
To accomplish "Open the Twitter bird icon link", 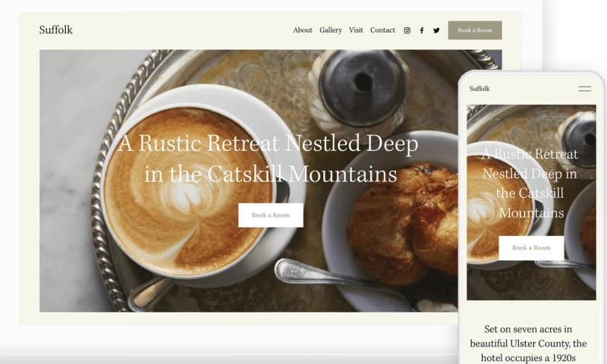I will [x=436, y=30].
